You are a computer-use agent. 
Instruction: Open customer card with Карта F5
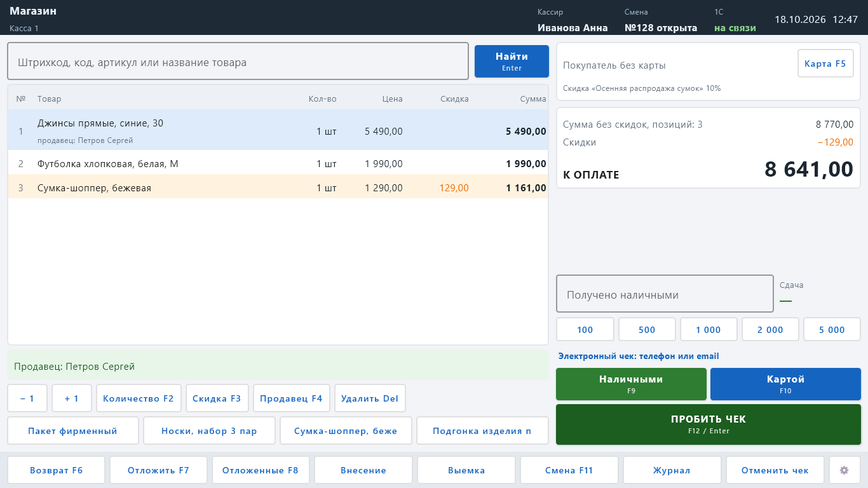point(825,64)
